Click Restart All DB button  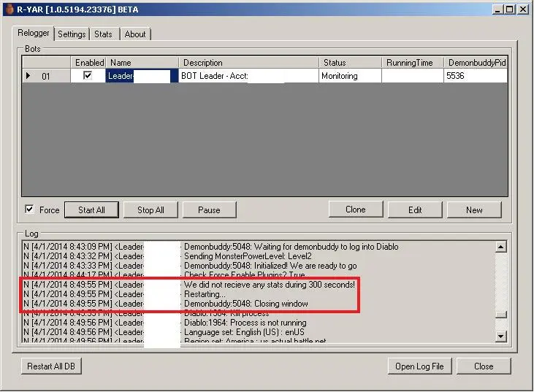click(x=51, y=366)
